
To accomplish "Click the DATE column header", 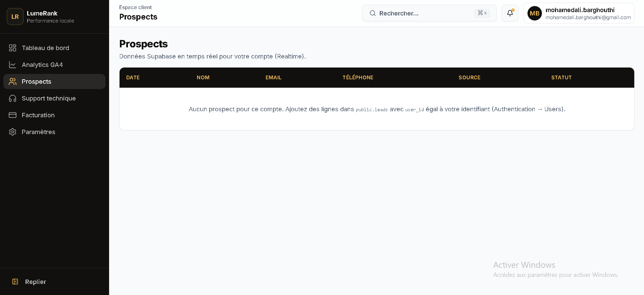I will coord(133,78).
